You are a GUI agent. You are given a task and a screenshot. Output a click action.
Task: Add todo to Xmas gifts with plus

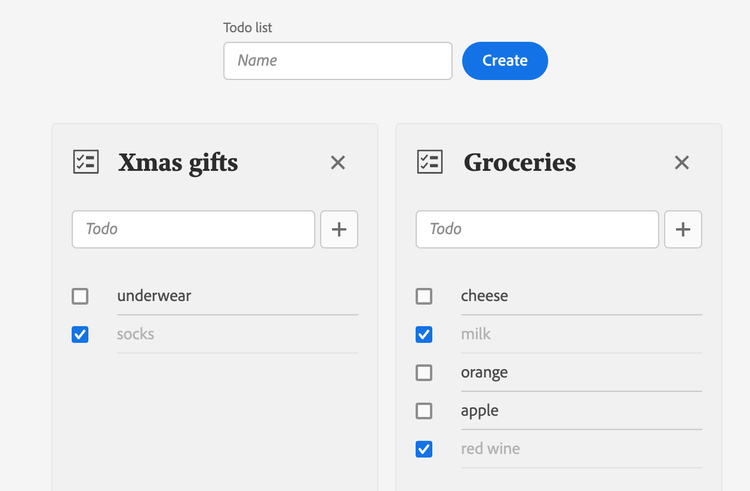click(x=339, y=229)
